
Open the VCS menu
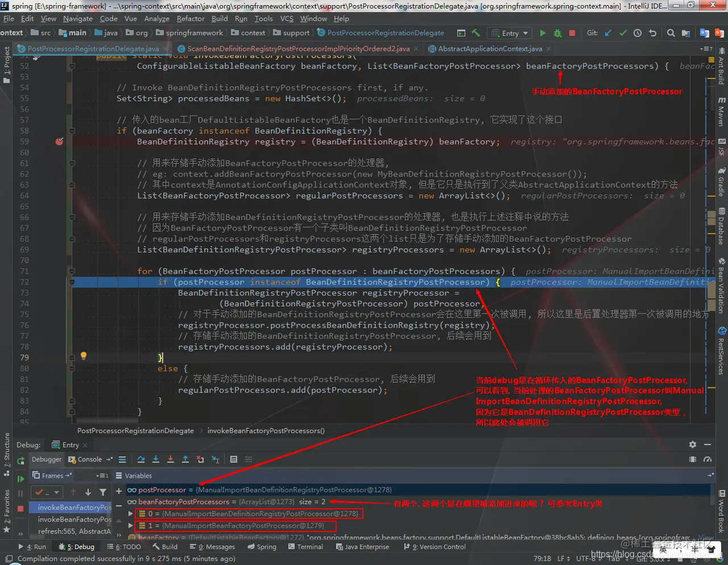click(x=287, y=18)
